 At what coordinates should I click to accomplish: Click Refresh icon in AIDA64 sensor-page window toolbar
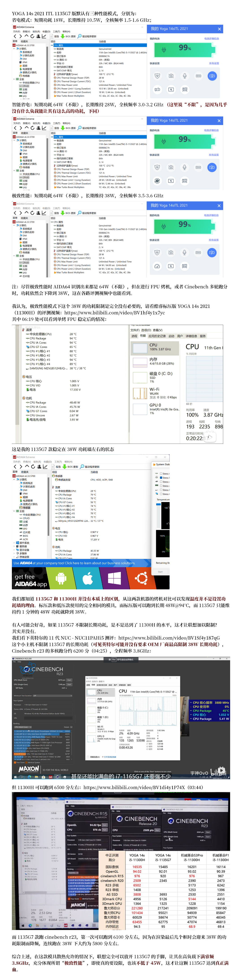click(x=33, y=466)
